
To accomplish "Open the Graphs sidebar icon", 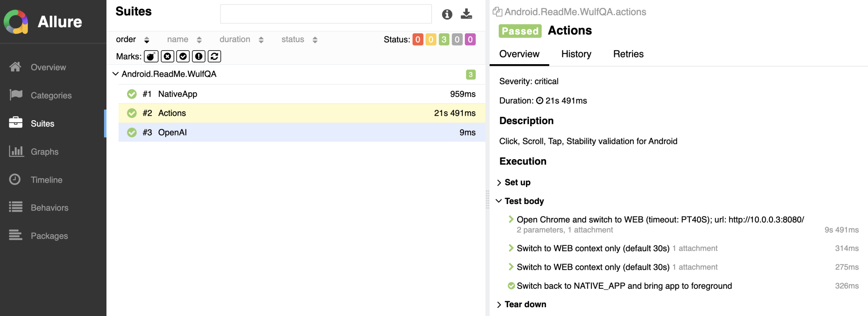I will (16, 151).
